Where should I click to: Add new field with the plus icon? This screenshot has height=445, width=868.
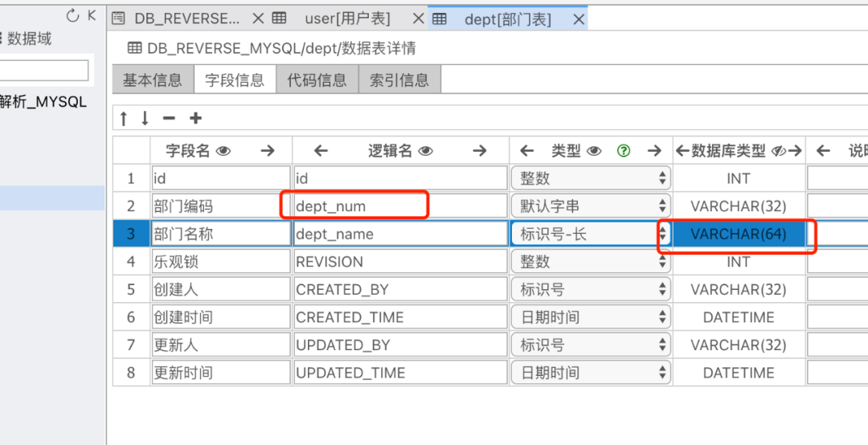click(195, 118)
